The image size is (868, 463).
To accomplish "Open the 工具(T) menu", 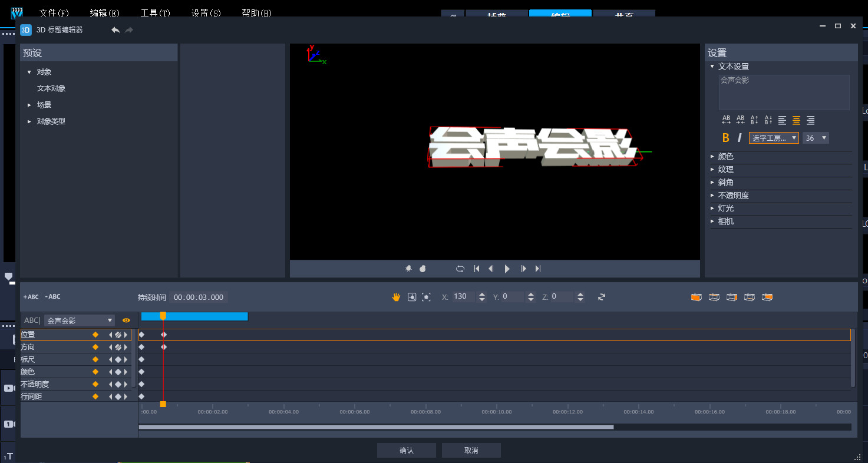I will (x=156, y=13).
